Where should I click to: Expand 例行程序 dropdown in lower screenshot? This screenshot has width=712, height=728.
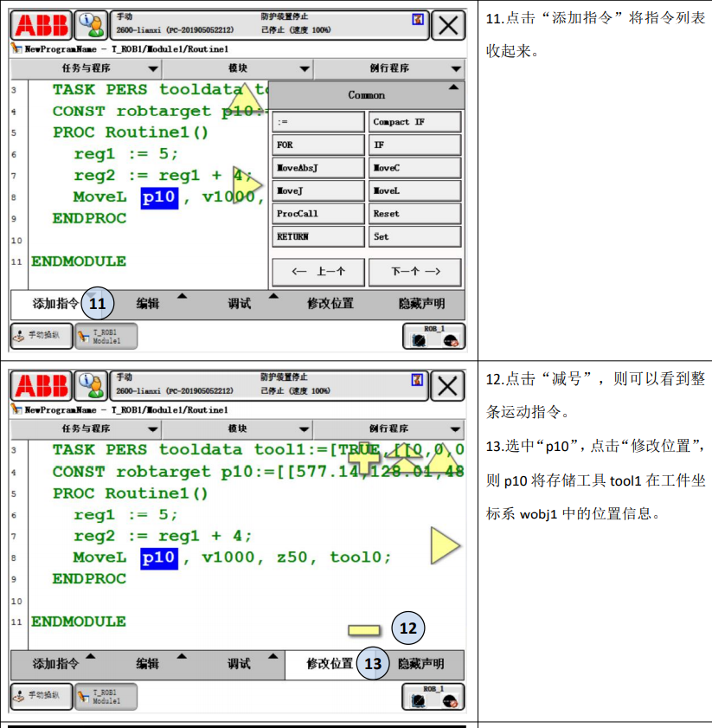(389, 428)
